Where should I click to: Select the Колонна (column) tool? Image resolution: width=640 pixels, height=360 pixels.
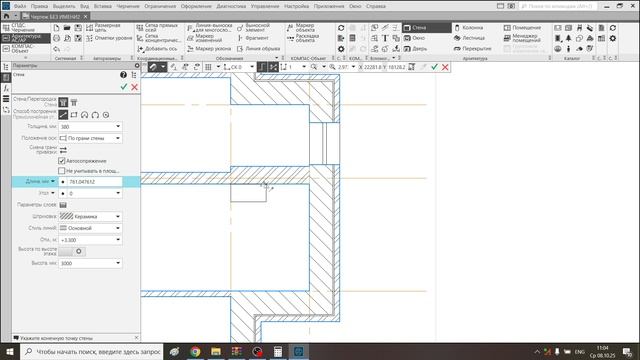coord(469,27)
